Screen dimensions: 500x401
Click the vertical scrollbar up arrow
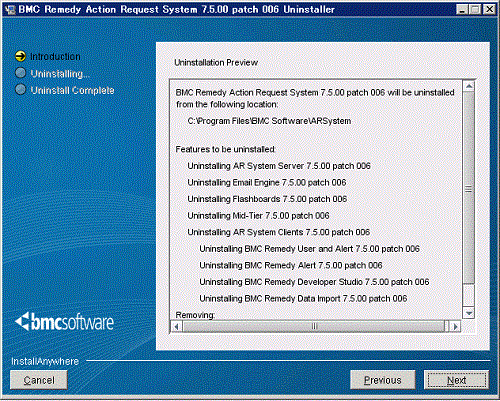[x=469, y=86]
